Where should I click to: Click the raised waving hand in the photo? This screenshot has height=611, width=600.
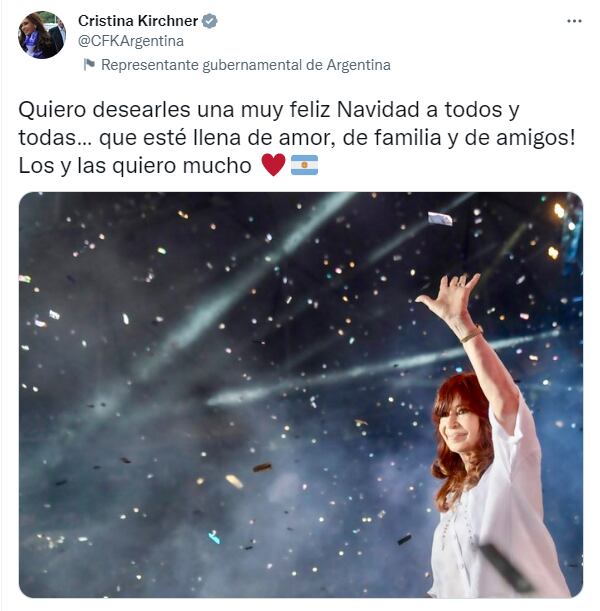coord(452,296)
